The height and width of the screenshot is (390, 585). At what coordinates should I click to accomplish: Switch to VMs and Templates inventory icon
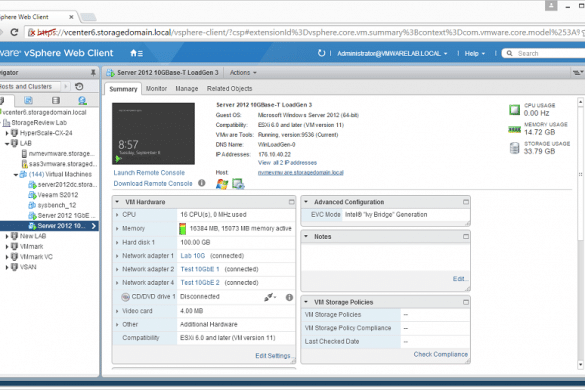tap(28, 100)
